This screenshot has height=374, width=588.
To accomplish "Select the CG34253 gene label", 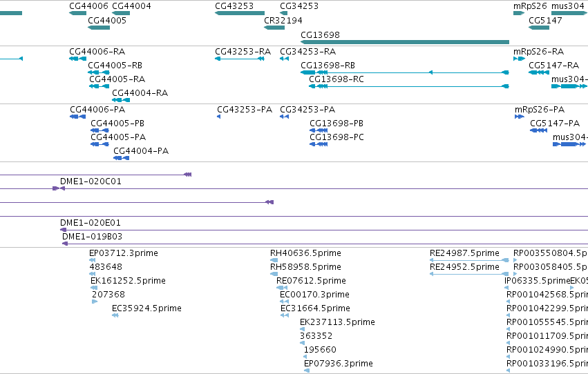I will (x=299, y=6).
